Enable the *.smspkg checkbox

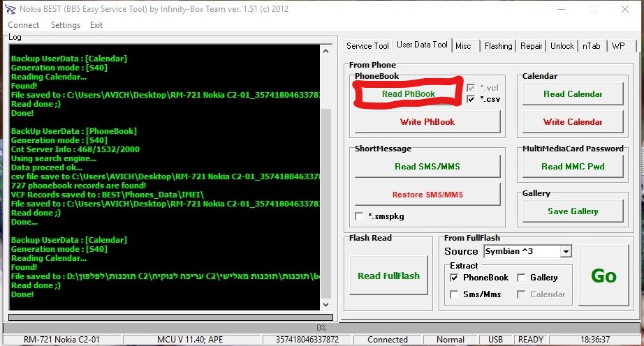(360, 216)
